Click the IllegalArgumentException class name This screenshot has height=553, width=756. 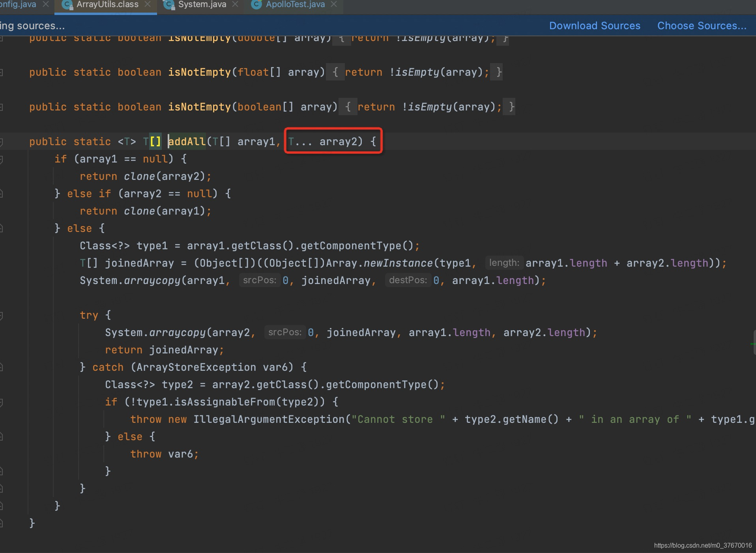[x=269, y=419]
